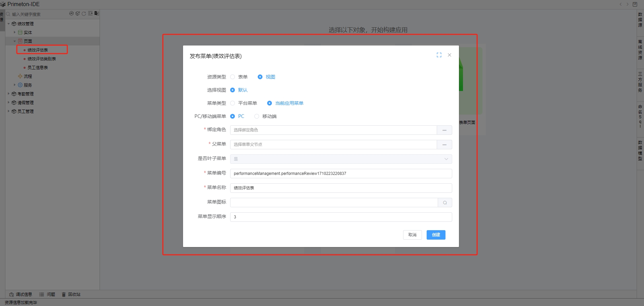Click the 取消 button

coord(412,235)
